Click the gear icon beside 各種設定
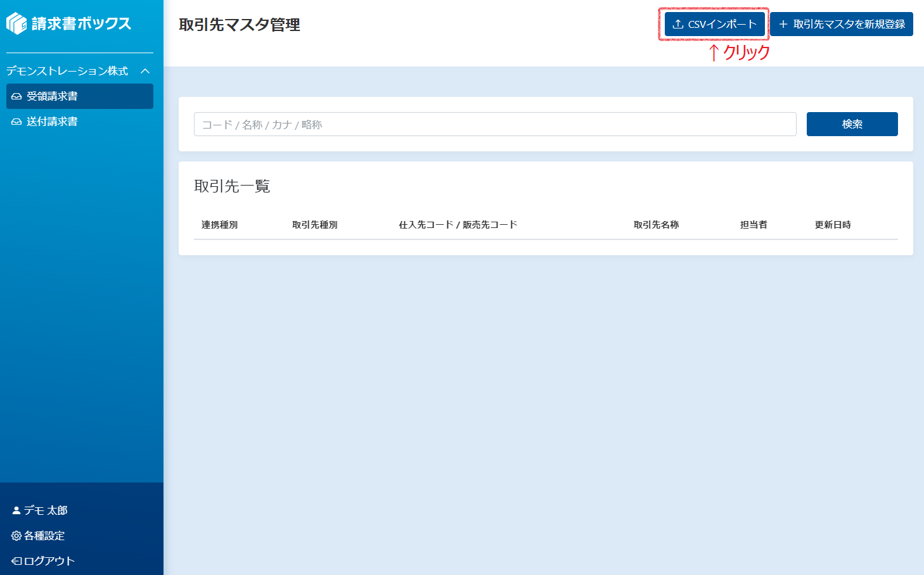 click(x=16, y=536)
